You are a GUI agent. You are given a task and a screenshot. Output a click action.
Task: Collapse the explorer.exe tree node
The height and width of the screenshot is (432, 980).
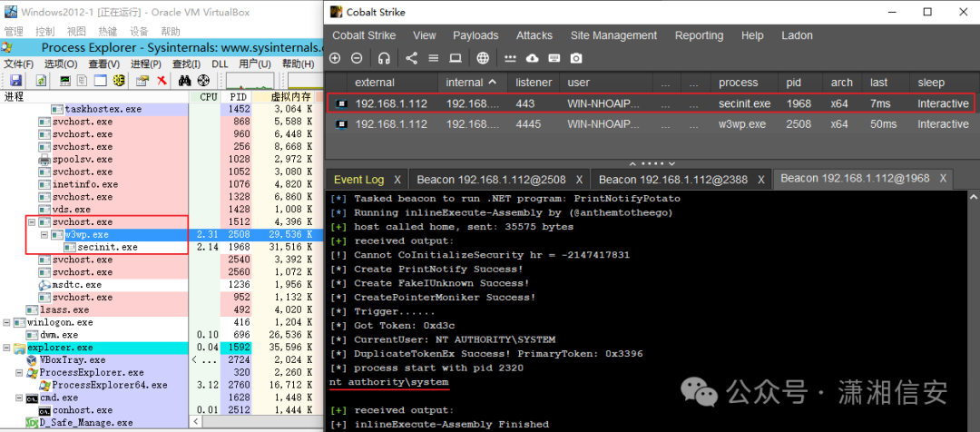point(6,348)
